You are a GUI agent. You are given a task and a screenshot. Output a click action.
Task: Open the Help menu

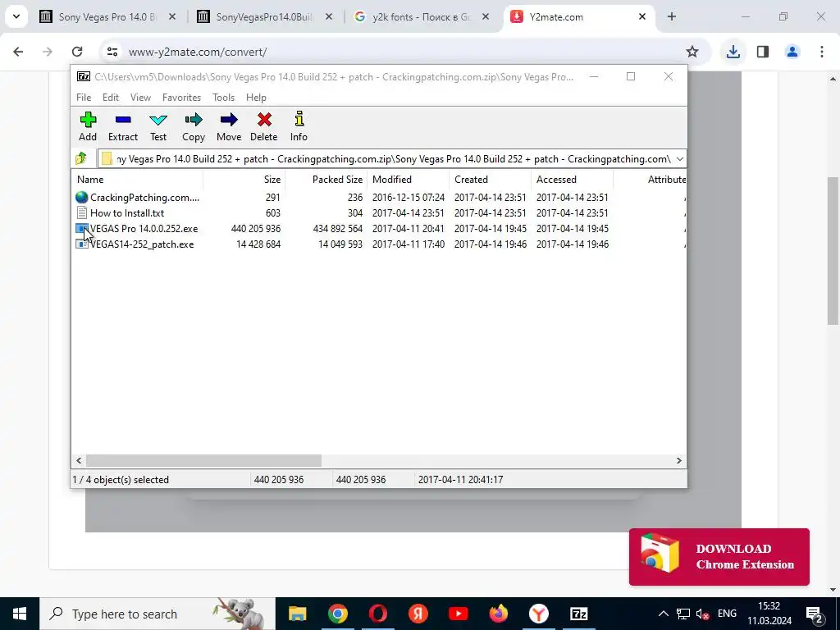(256, 98)
